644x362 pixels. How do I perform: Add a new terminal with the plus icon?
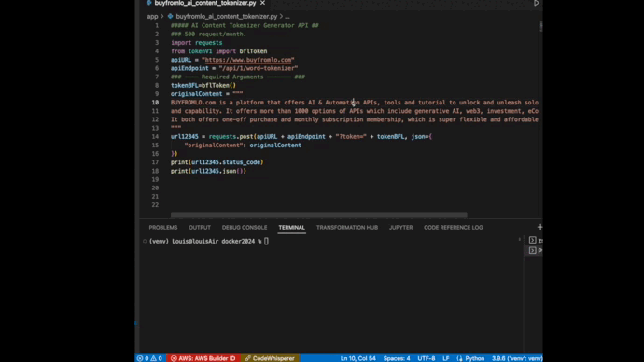click(539, 227)
